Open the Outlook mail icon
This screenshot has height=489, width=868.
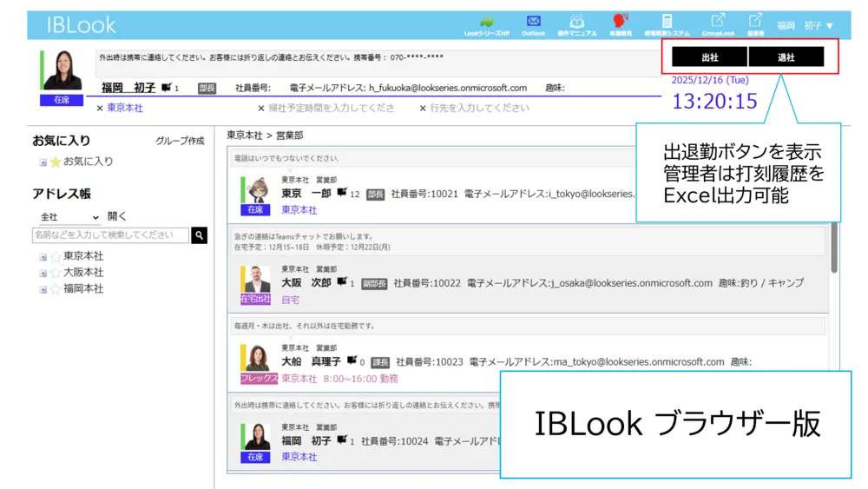pos(533,21)
